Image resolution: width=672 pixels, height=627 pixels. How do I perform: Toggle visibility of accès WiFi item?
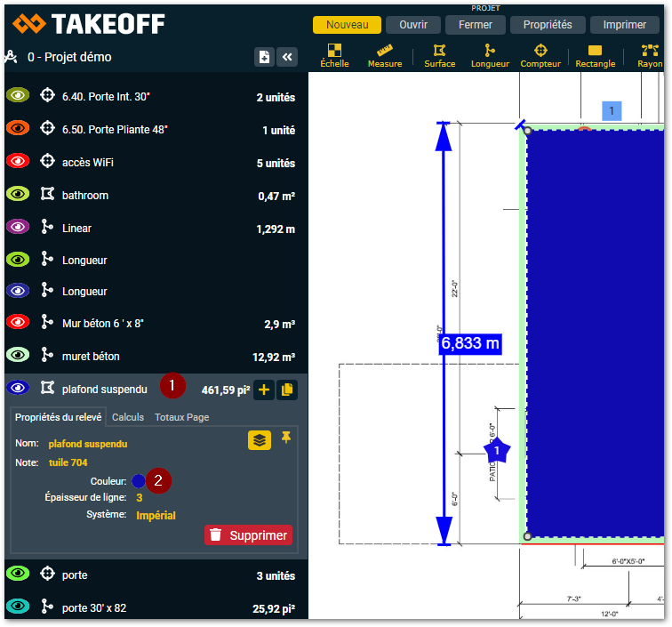[x=18, y=162]
